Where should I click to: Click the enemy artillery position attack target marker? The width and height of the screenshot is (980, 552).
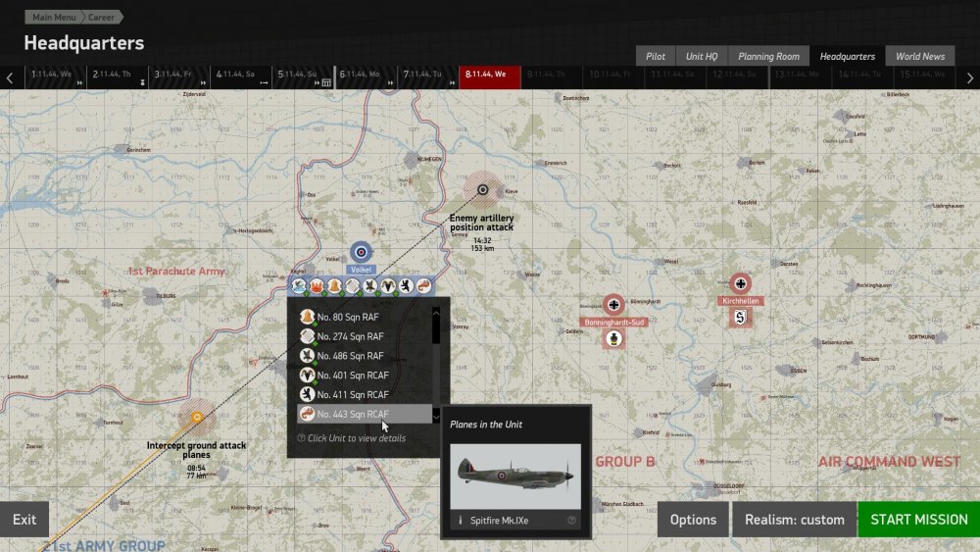[x=482, y=190]
